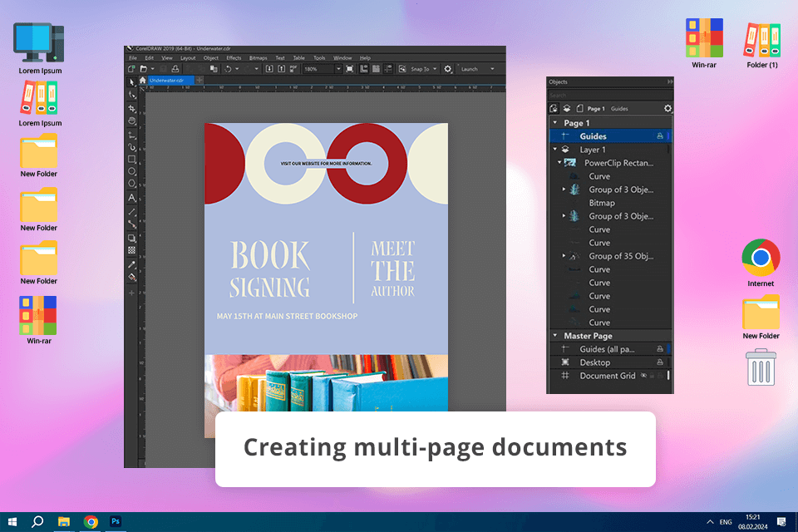798x532 pixels.
Task: Select the Color Eyedropper tool in toolbox
Action: [132, 264]
